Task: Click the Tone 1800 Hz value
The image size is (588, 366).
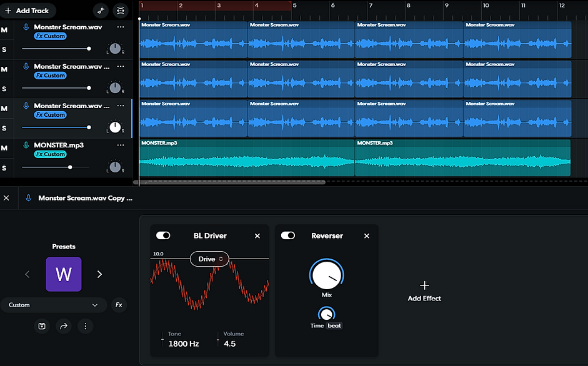Action: 183,344
